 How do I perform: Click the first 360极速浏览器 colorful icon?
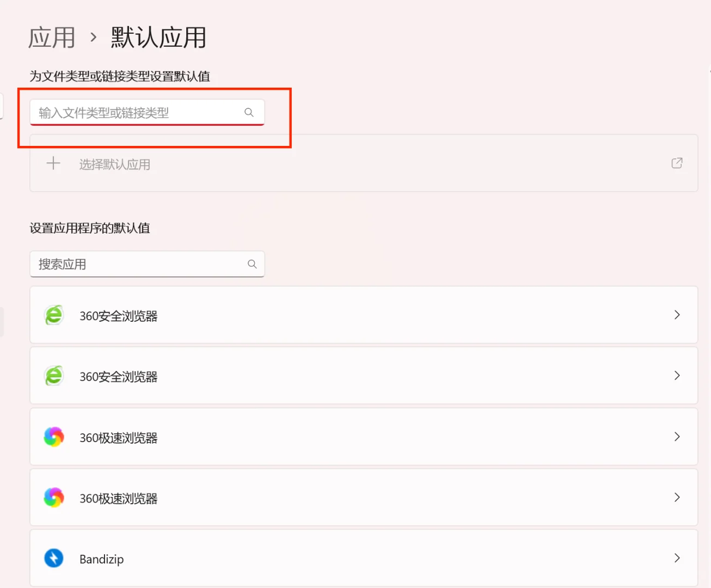pyautogui.click(x=54, y=437)
